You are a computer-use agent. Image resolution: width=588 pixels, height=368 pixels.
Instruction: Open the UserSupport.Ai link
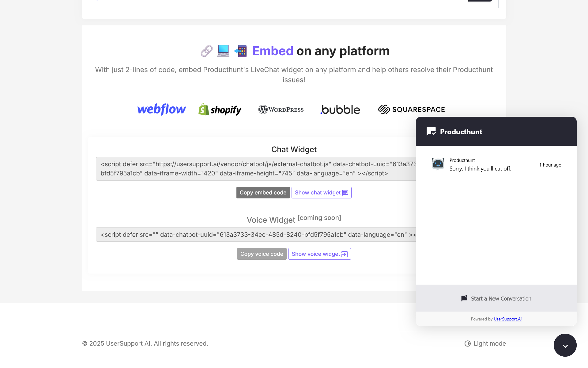[x=507, y=319]
